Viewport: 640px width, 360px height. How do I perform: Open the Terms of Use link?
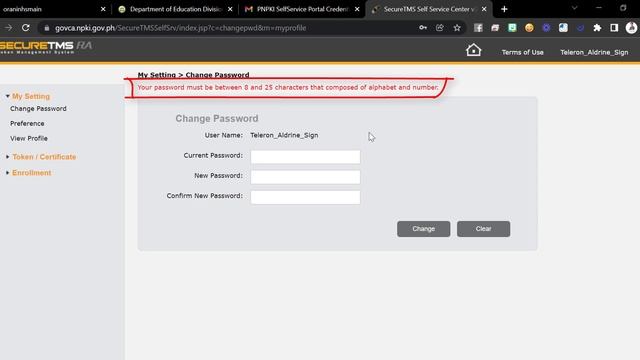(522, 52)
